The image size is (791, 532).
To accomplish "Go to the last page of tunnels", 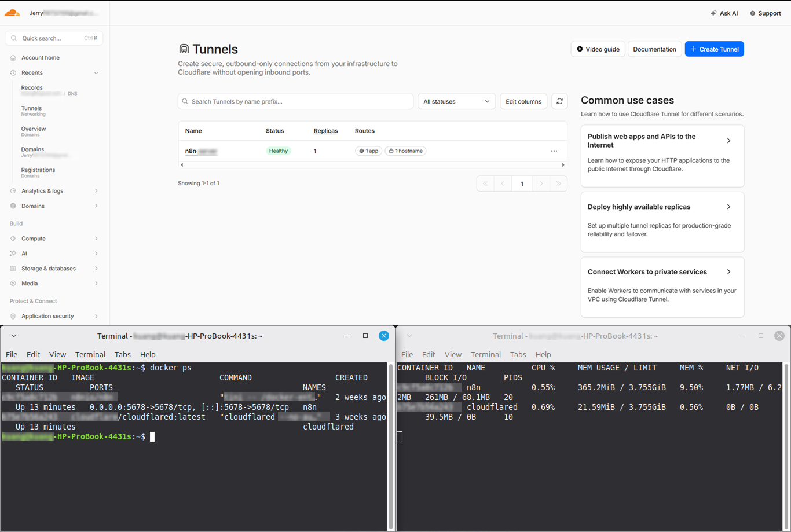I will [x=558, y=184].
